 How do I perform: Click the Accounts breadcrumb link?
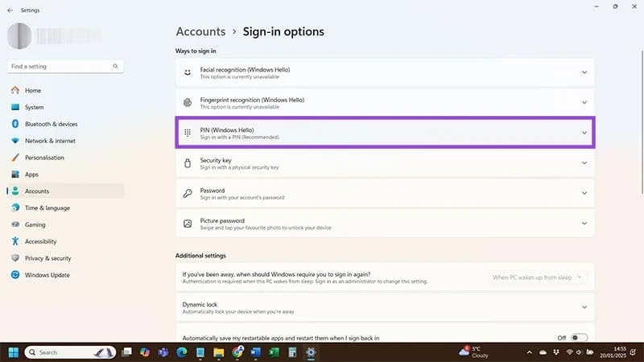click(x=200, y=32)
